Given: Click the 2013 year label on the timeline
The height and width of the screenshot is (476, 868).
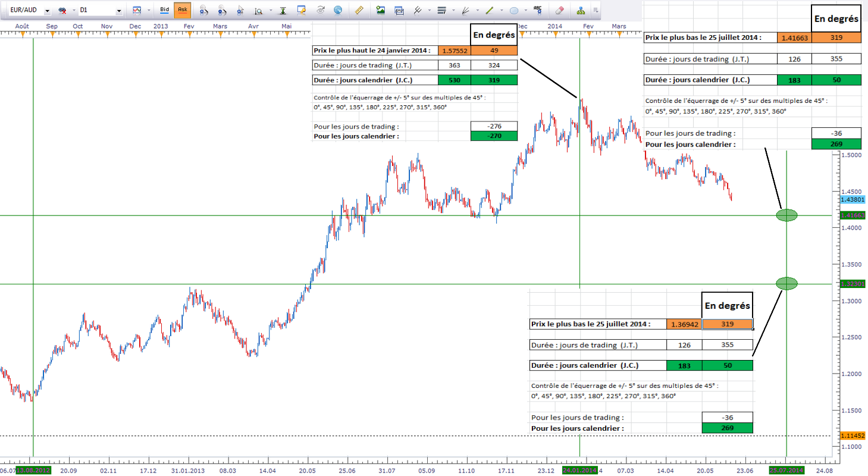Looking at the screenshot, I should [x=161, y=26].
